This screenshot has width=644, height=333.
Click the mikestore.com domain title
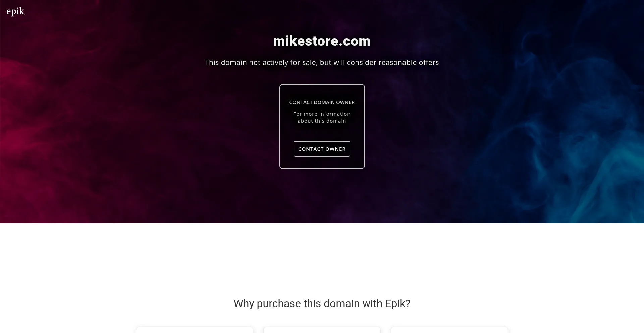click(x=322, y=41)
